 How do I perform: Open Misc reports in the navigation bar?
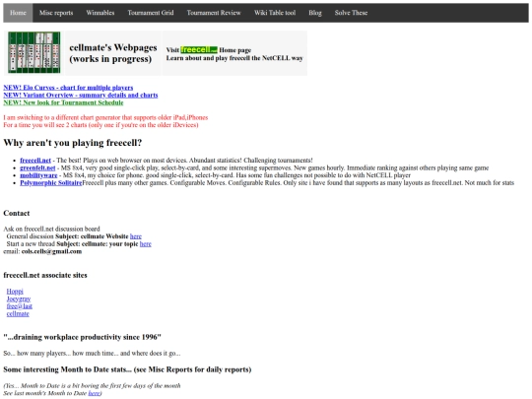[56, 13]
